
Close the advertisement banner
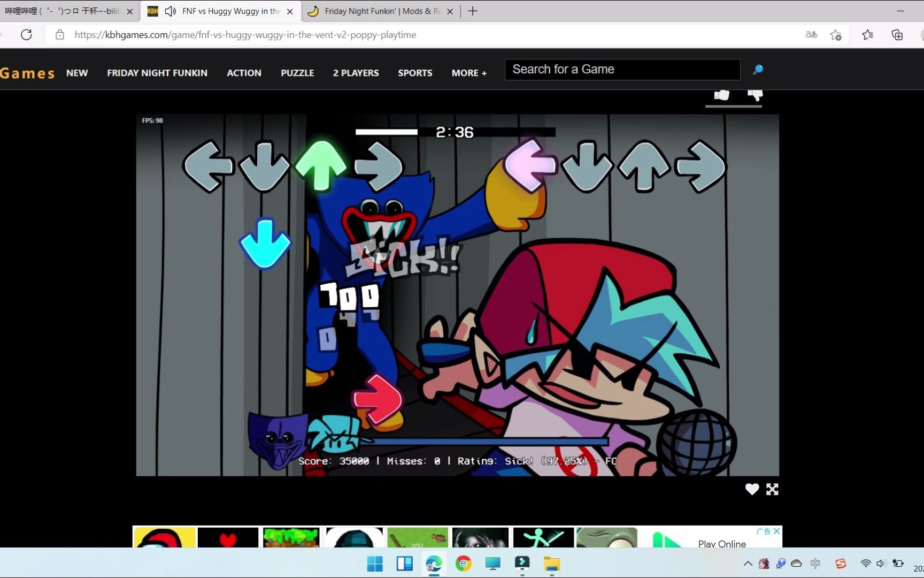coord(777,531)
